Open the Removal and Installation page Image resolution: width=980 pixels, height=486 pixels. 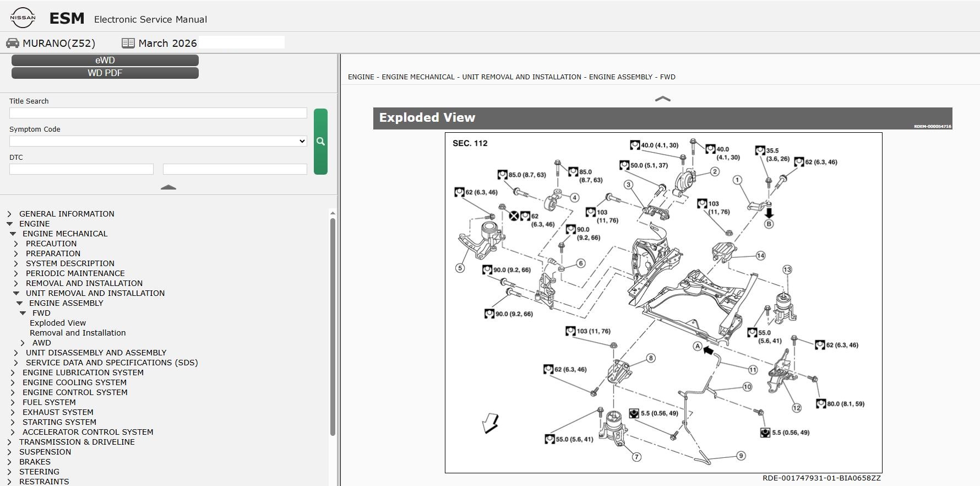pos(78,333)
